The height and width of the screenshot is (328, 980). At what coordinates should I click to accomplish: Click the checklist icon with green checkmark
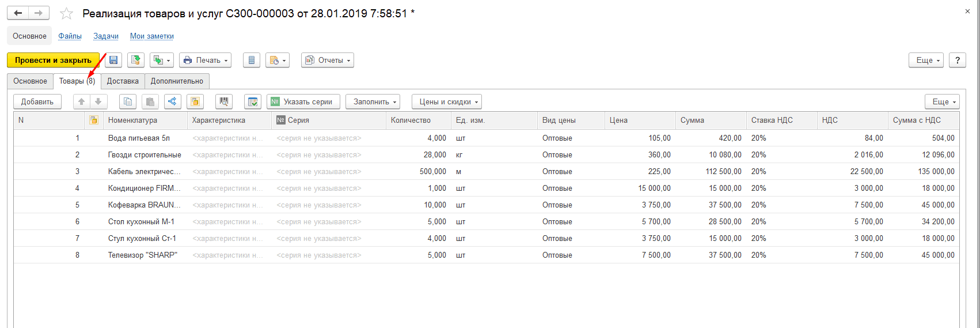252,101
